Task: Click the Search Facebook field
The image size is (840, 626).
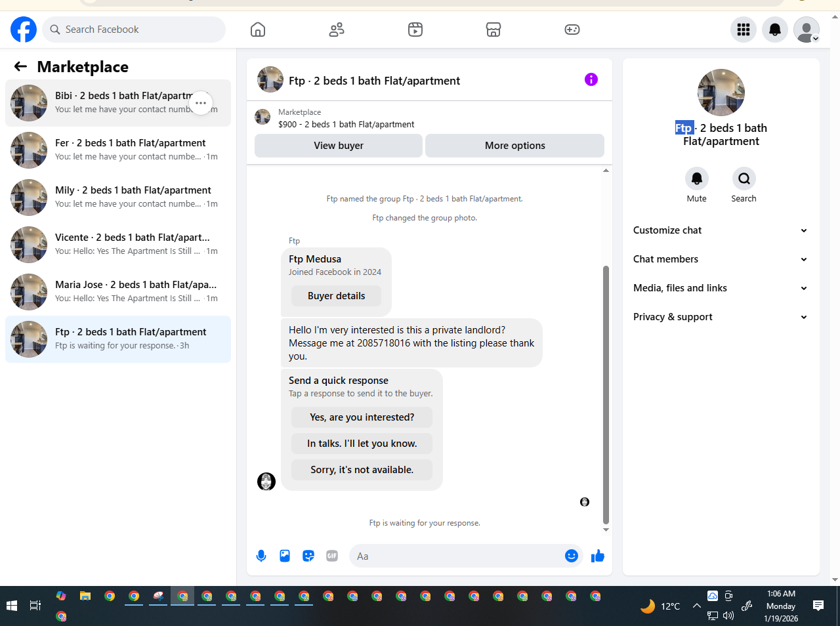Action: tap(134, 30)
